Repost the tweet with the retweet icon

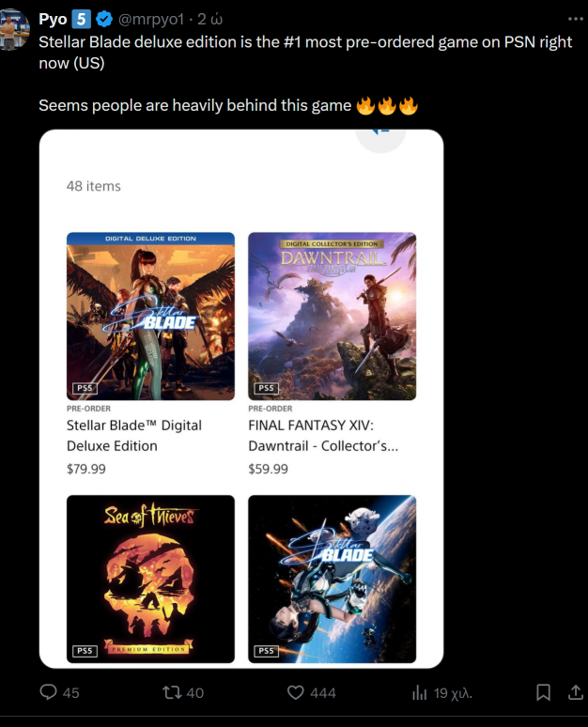[x=172, y=692]
